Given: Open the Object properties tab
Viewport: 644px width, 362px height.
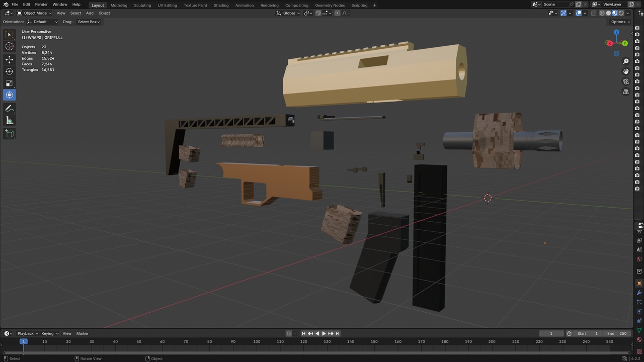Looking at the screenshot, I should [639, 283].
